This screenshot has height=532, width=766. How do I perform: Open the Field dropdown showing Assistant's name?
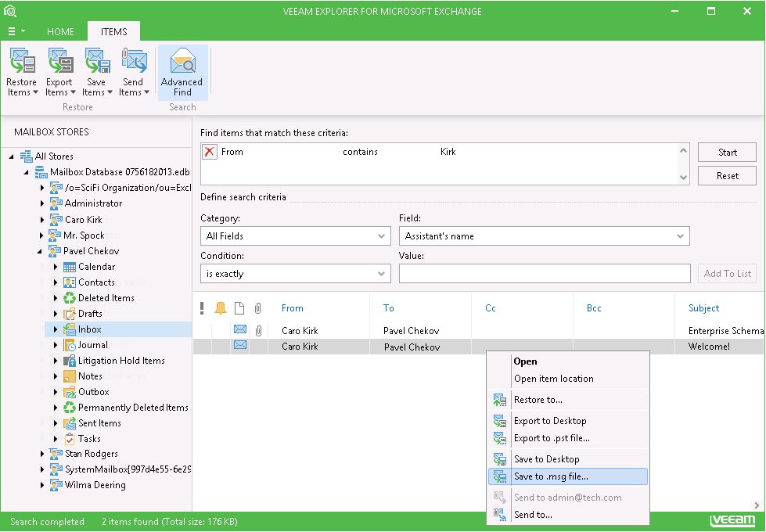tap(544, 236)
